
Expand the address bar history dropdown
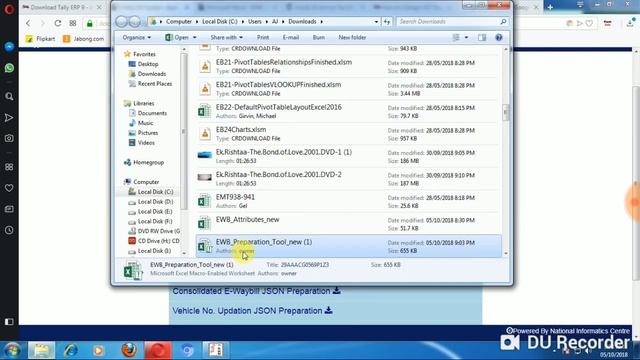tap(376, 22)
